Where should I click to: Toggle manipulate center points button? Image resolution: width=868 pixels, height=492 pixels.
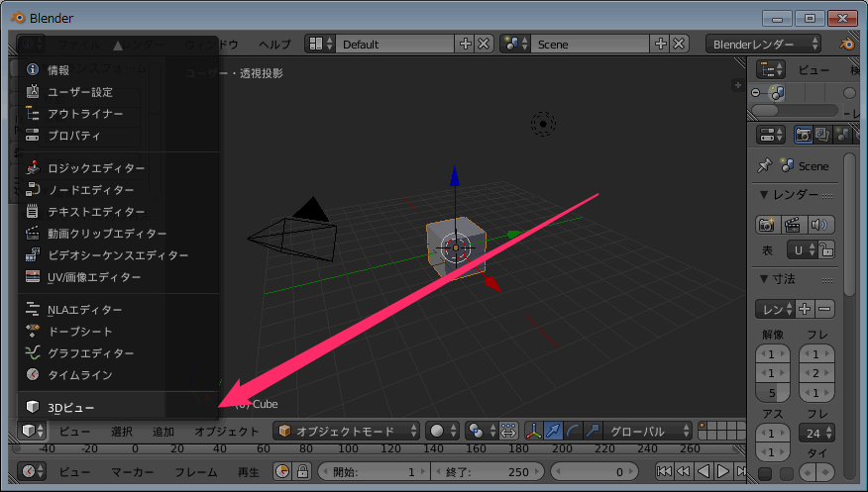(508, 431)
